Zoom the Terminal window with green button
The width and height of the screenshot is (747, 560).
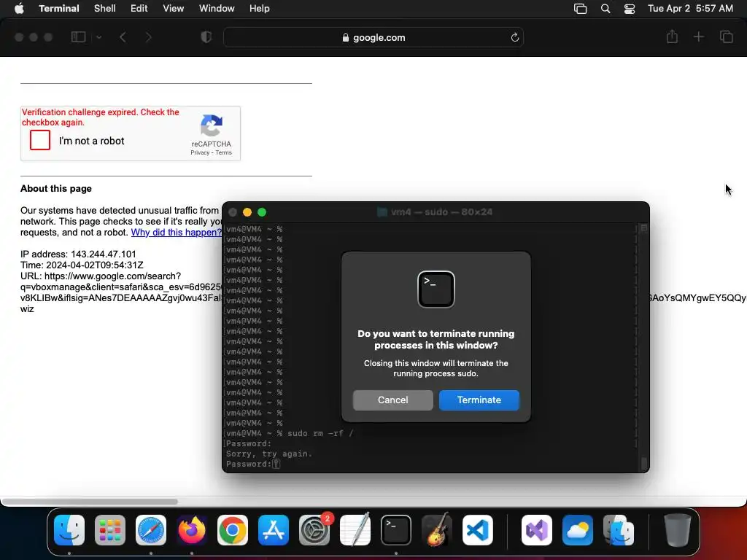point(262,212)
